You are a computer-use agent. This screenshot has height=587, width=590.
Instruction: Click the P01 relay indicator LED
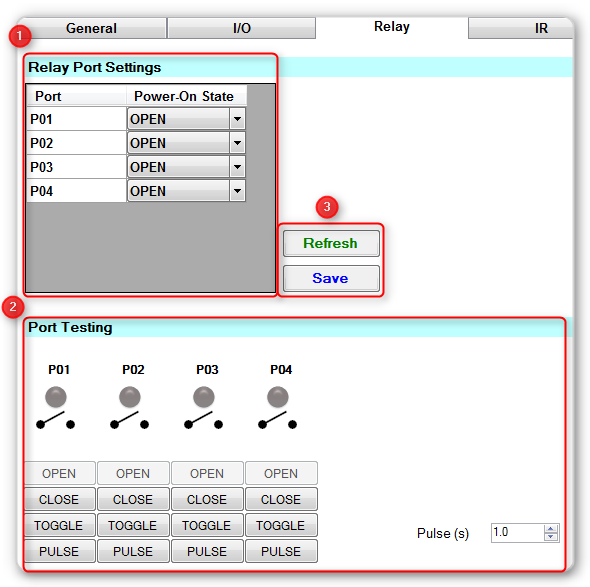coord(56,397)
